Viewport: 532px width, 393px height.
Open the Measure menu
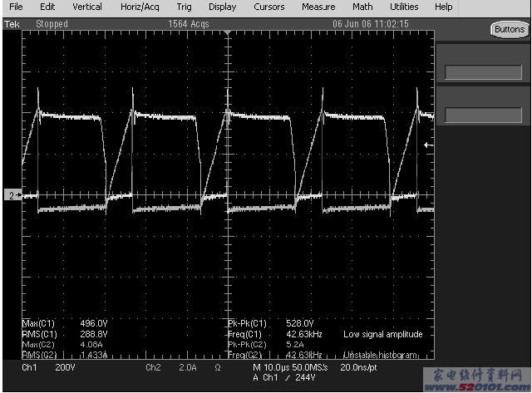pyautogui.click(x=318, y=7)
